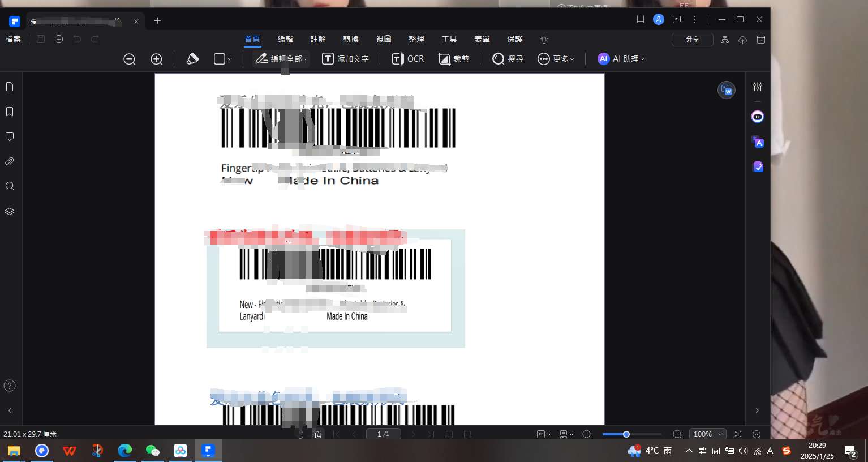Switch to the 整理 organize tab

click(416, 39)
